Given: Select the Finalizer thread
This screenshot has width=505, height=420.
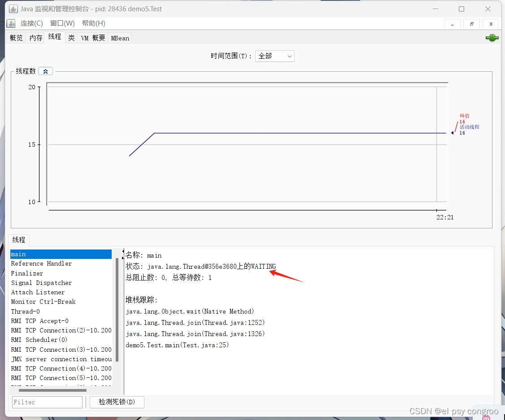Looking at the screenshot, I should click(61, 273).
